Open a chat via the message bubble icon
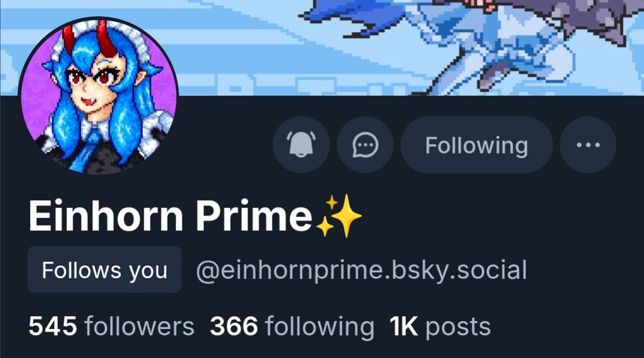Viewport: 644px width, 358px height. [x=365, y=145]
